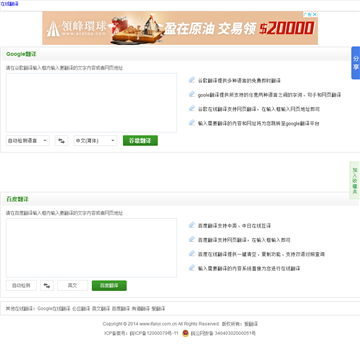Screen dimensions: 360x360
Task: Open the 有道翻译 footer link
Action: coord(141,309)
